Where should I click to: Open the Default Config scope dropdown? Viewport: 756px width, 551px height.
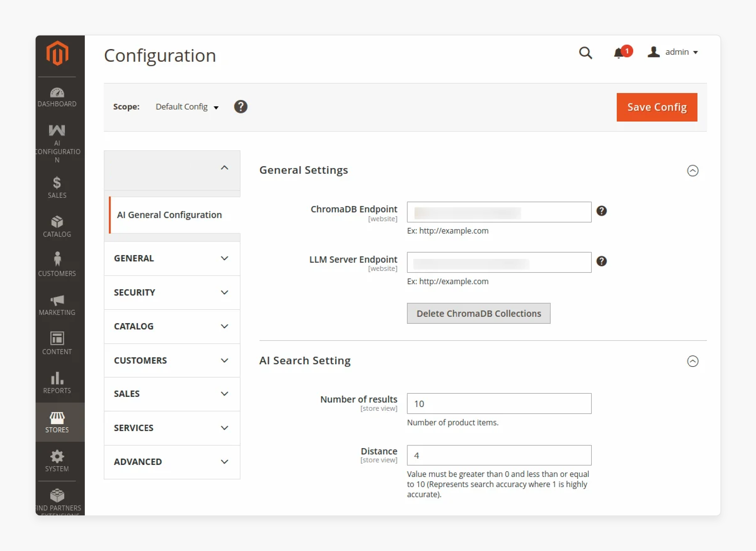[187, 107]
